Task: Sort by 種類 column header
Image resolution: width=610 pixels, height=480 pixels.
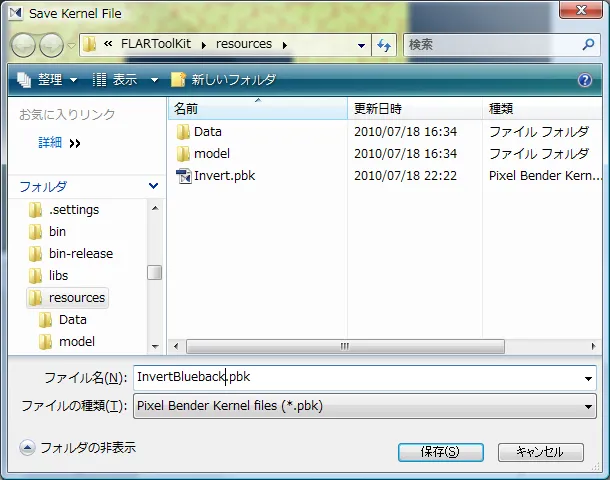Action: pos(542,108)
